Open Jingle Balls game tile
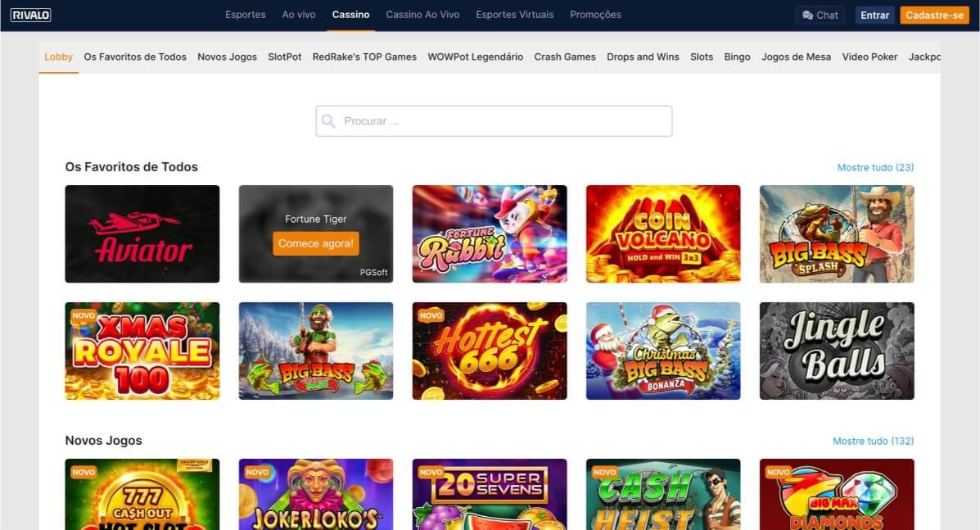 [837, 351]
